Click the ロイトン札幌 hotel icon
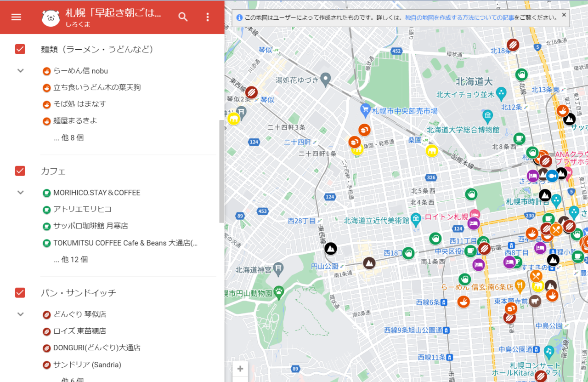Viewport: 588px width, 382px height. [475, 214]
